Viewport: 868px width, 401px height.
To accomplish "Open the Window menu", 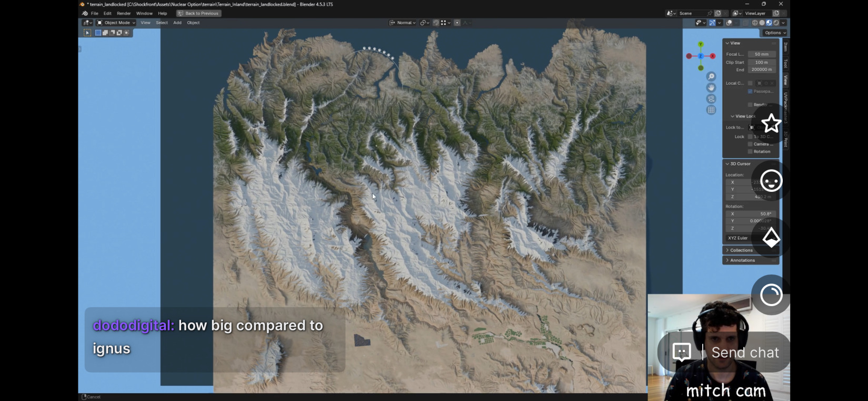I will coord(144,13).
